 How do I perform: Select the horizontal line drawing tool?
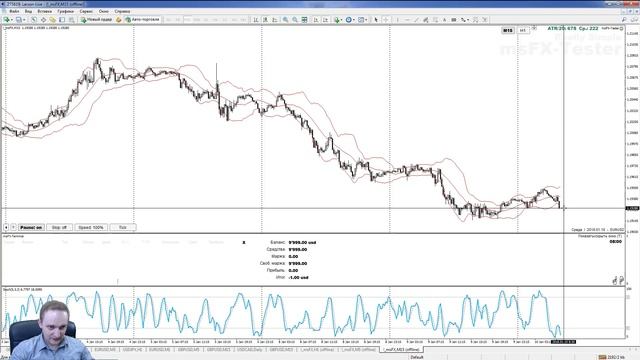pyautogui.click(x=407, y=20)
